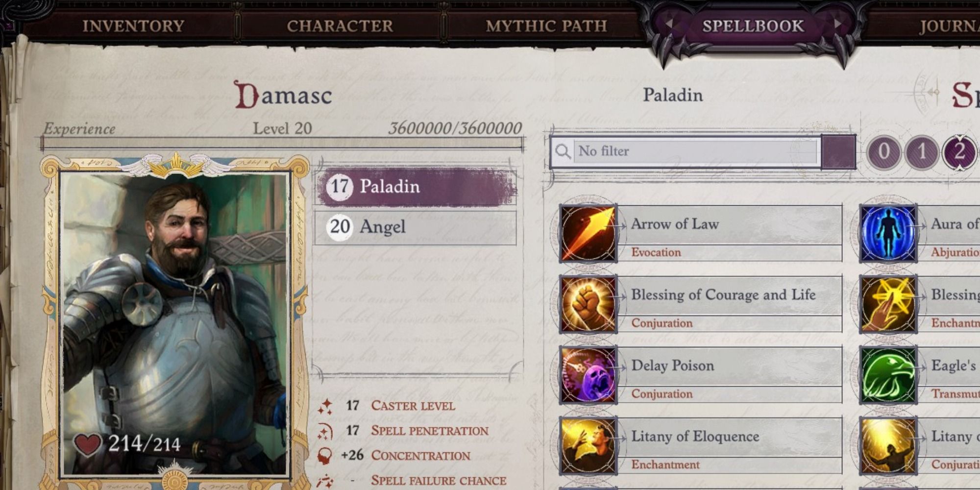Select the golden hand Blessing icon

[888, 304]
